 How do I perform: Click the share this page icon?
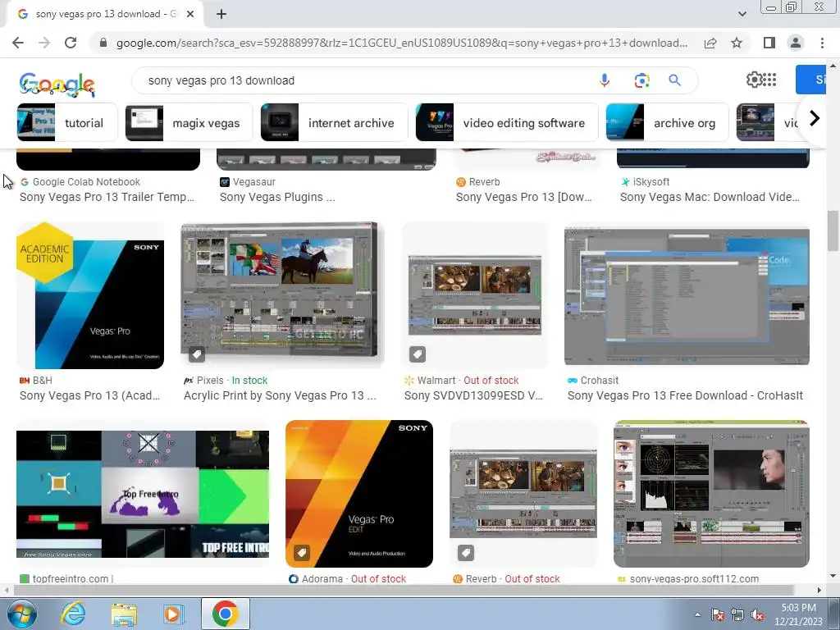coord(710,43)
